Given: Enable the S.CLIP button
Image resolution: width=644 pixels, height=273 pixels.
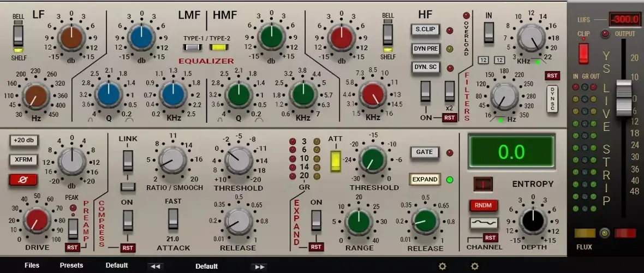Looking at the screenshot, I should tap(426, 30).
